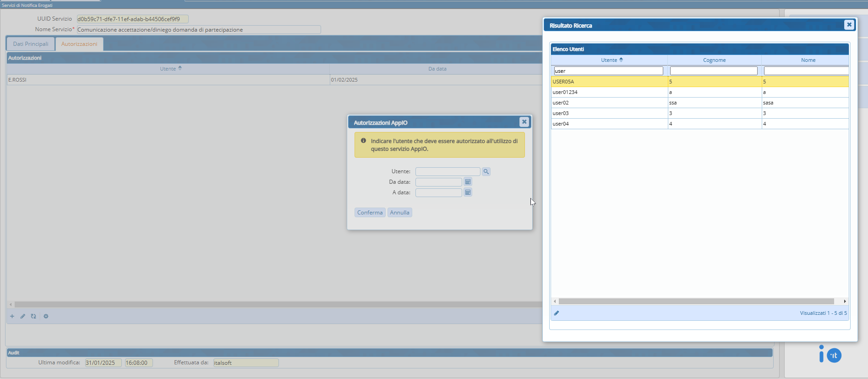Click the gear settings icon in Autorizzazioni toolbar
Screen dimensions: 868x379
[46, 316]
